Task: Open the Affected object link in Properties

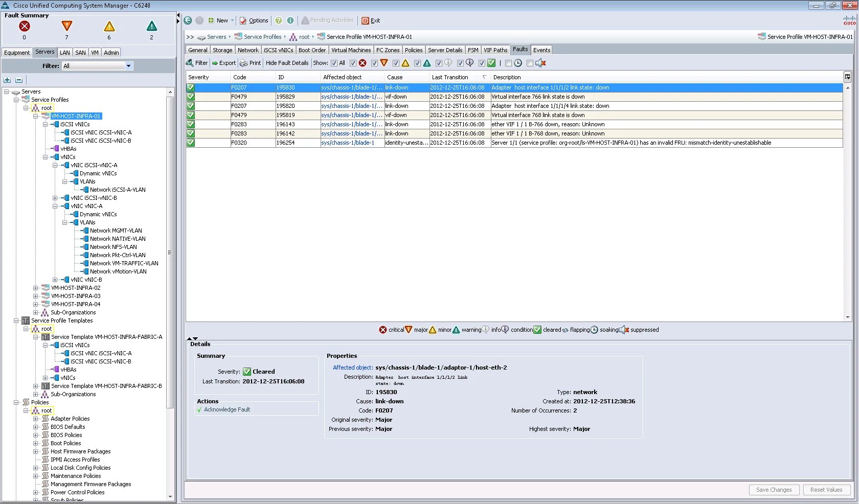Action: coord(353,368)
